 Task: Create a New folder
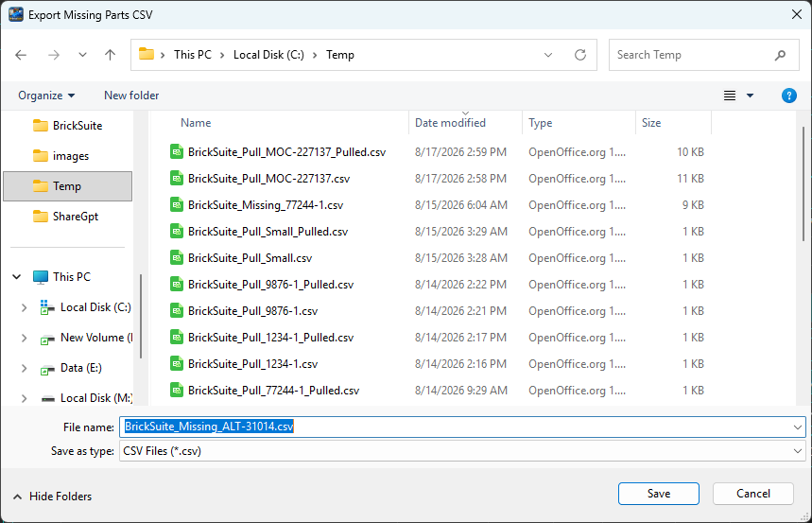131,96
